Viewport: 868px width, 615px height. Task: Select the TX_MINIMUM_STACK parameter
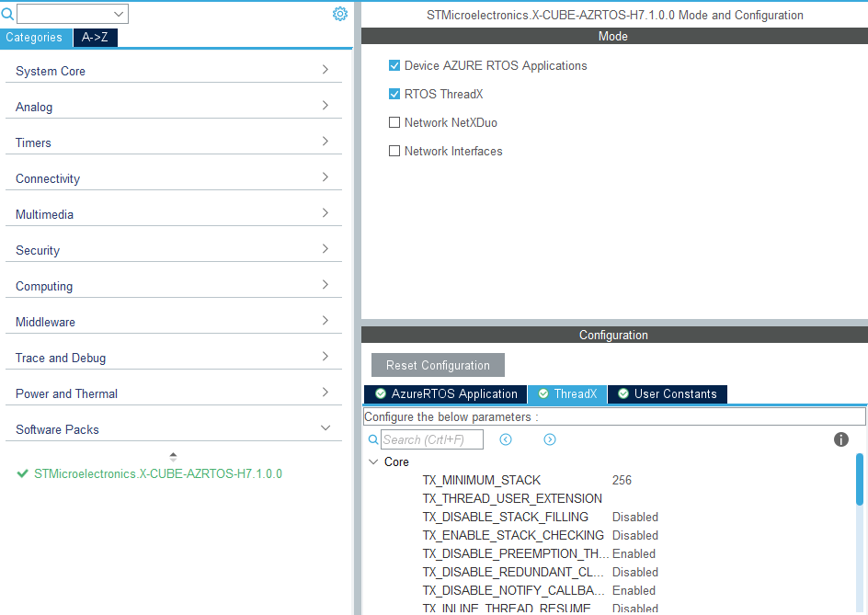point(482,480)
